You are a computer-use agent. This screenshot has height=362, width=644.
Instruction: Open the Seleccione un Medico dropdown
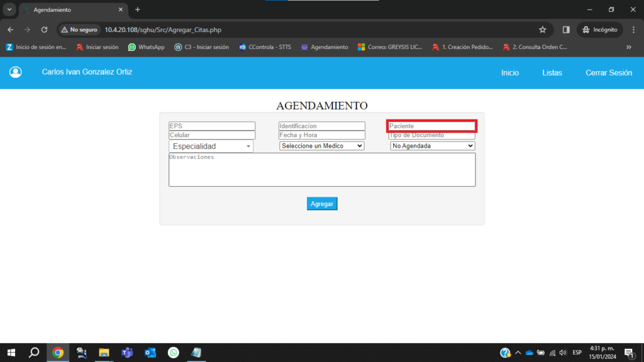[321, 146]
